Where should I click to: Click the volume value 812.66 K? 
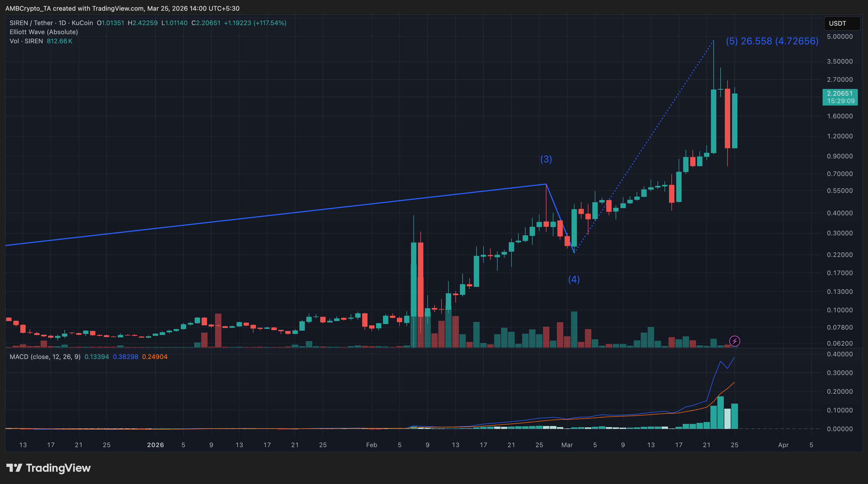coord(59,41)
